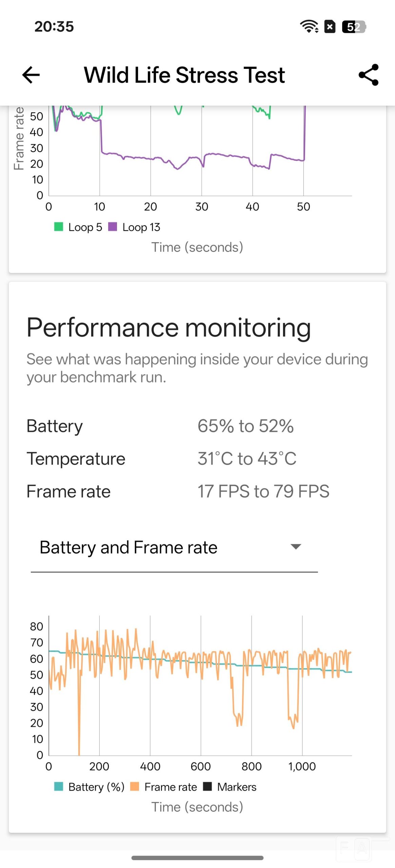Tap the 17 FPS to 79 FPS value
Image resolution: width=395 pixels, height=868 pixels.
[x=263, y=491]
